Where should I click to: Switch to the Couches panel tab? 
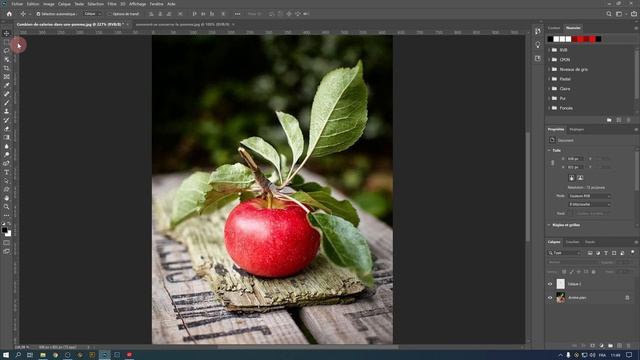click(x=572, y=242)
